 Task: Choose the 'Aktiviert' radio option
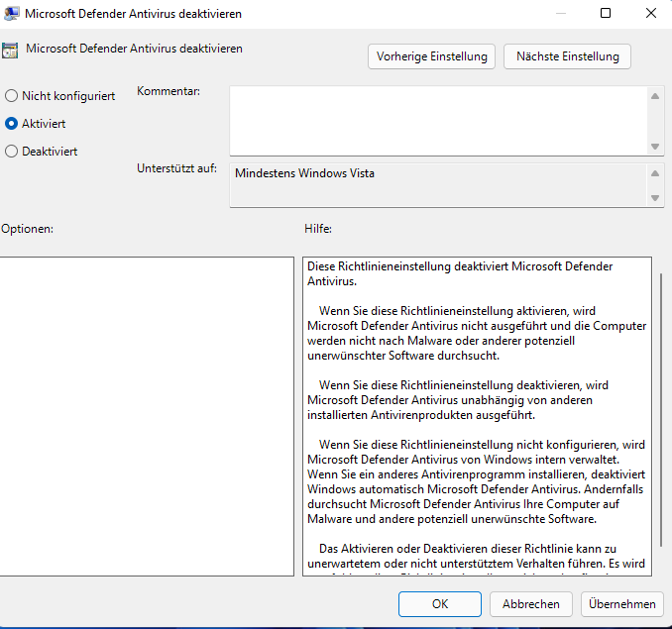(12, 124)
